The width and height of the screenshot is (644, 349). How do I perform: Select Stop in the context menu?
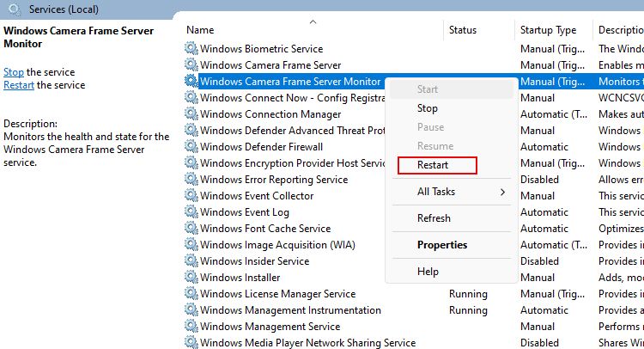[x=428, y=108]
